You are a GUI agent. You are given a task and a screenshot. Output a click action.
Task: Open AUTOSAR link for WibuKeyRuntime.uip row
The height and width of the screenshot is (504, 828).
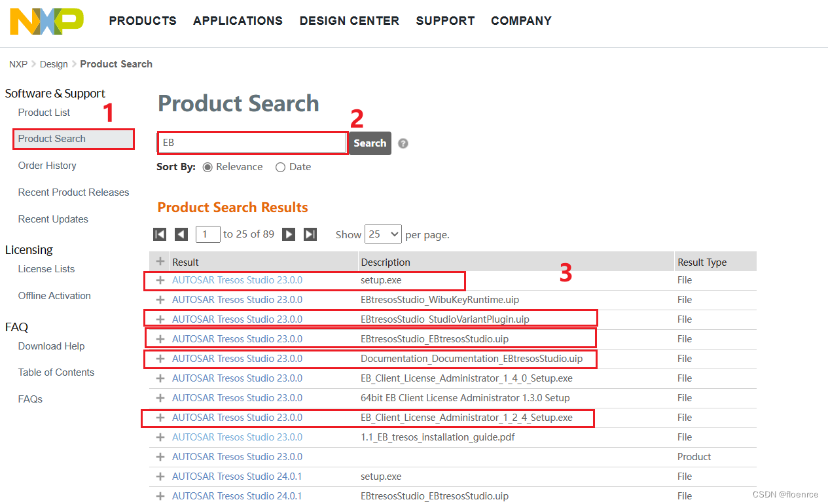tap(237, 300)
